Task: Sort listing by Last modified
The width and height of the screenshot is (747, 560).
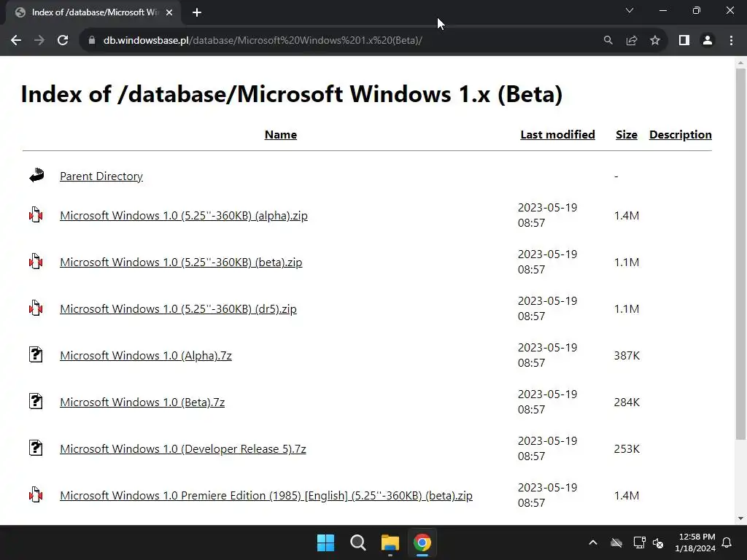Action: click(557, 135)
